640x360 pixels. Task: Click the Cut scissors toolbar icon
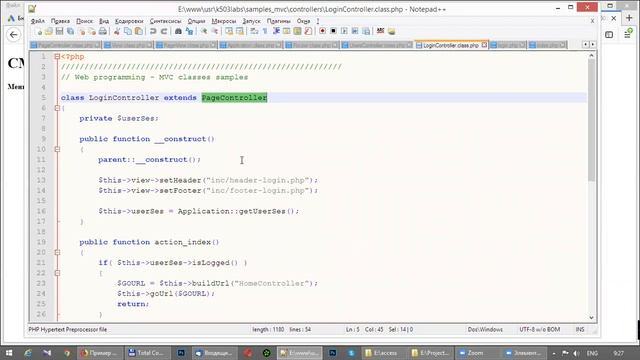tap(117, 31)
